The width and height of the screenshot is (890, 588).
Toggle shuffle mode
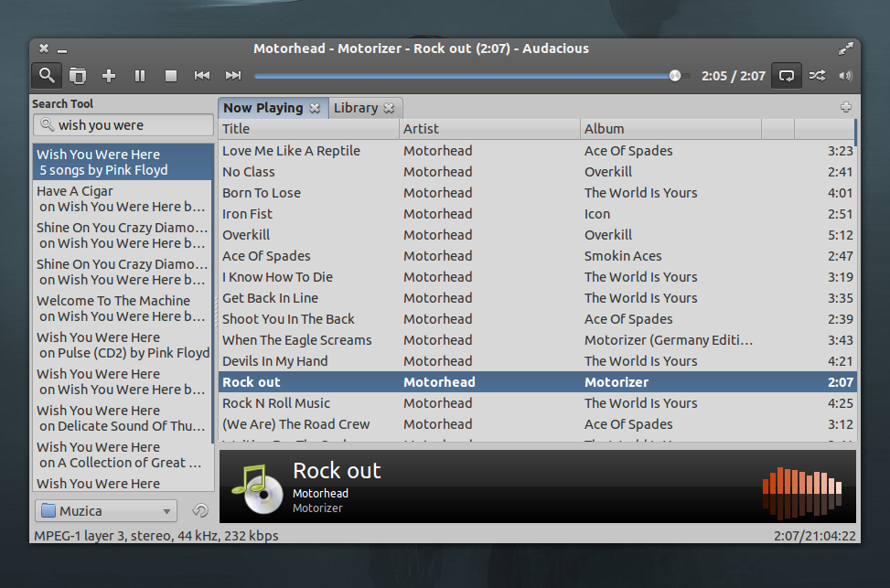point(817,76)
